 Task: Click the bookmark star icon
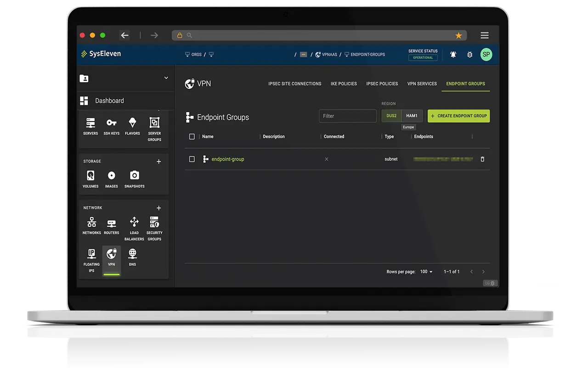click(x=458, y=35)
